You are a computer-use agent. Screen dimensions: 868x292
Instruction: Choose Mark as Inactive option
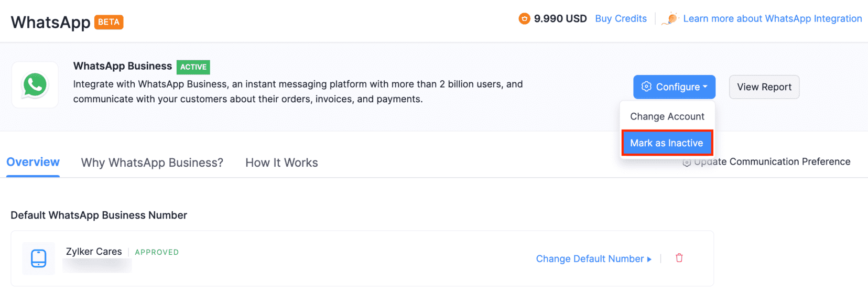pos(666,143)
